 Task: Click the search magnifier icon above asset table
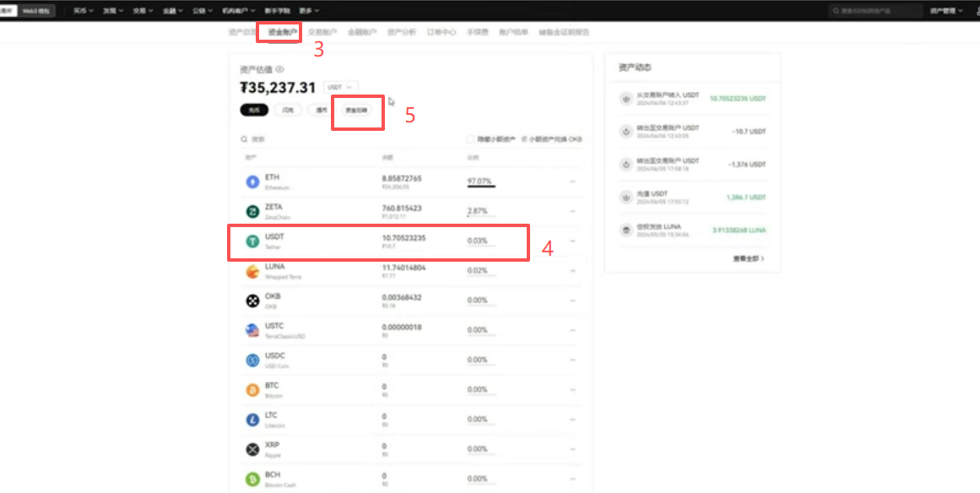(x=245, y=139)
